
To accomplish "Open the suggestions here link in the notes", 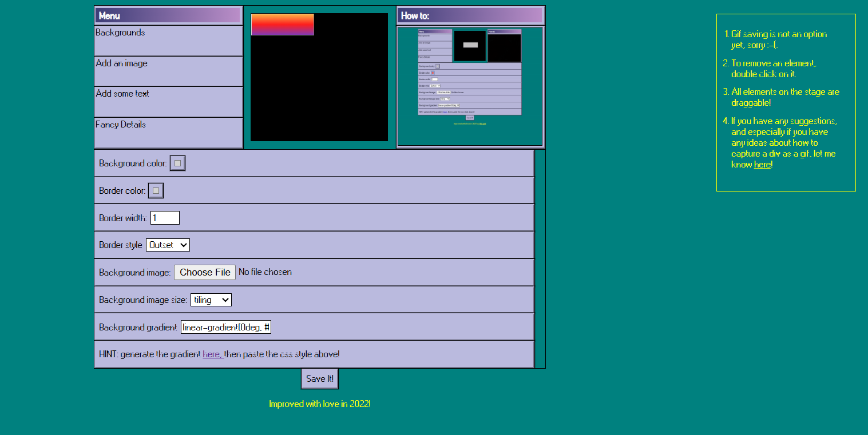I will 762,165.
